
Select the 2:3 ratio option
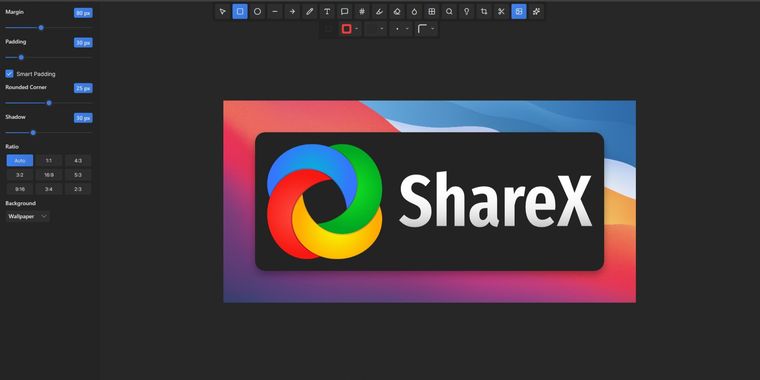pos(78,189)
